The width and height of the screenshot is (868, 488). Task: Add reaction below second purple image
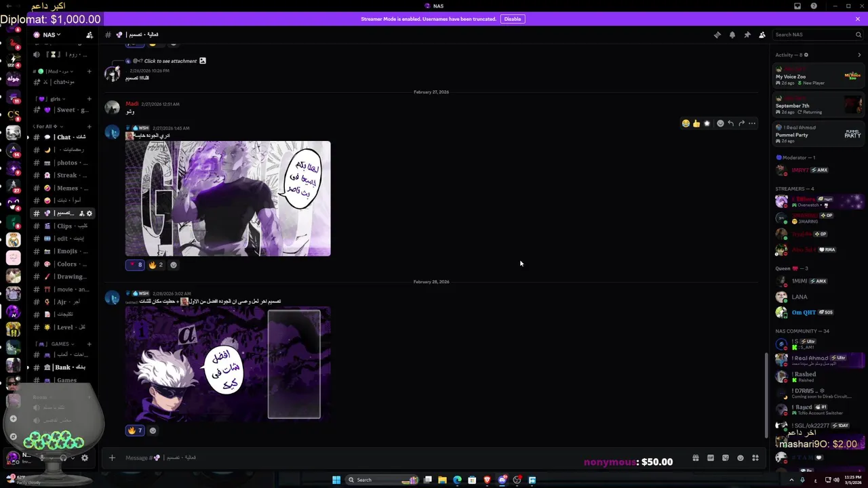tap(153, 430)
